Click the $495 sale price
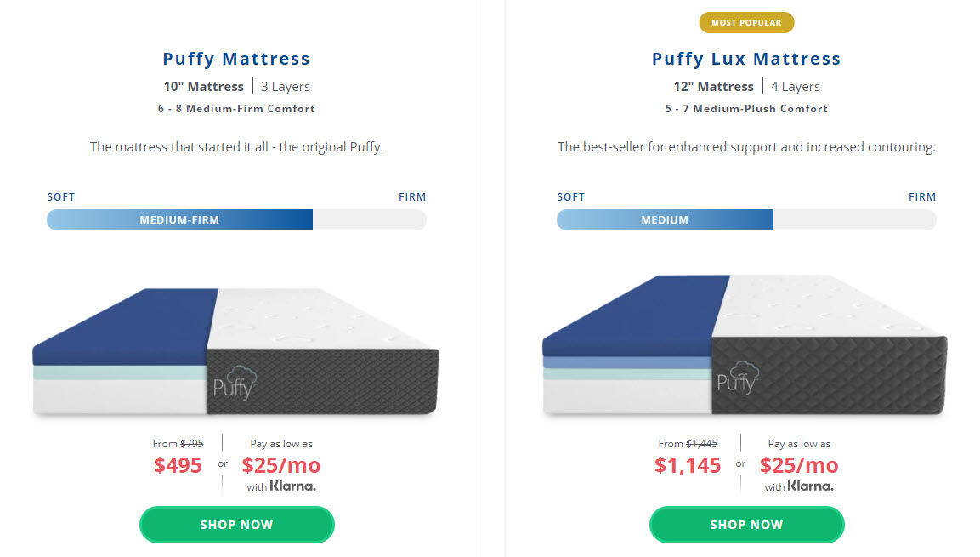 point(178,465)
